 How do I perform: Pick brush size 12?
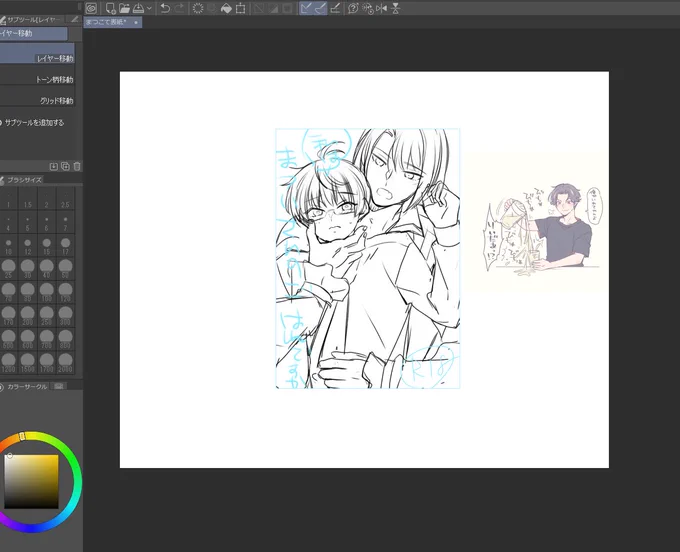point(27,246)
